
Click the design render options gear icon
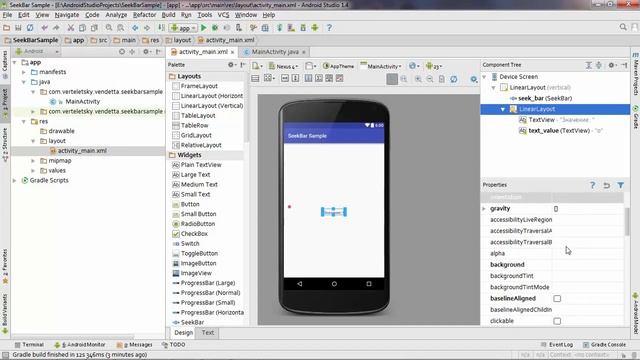(473, 79)
